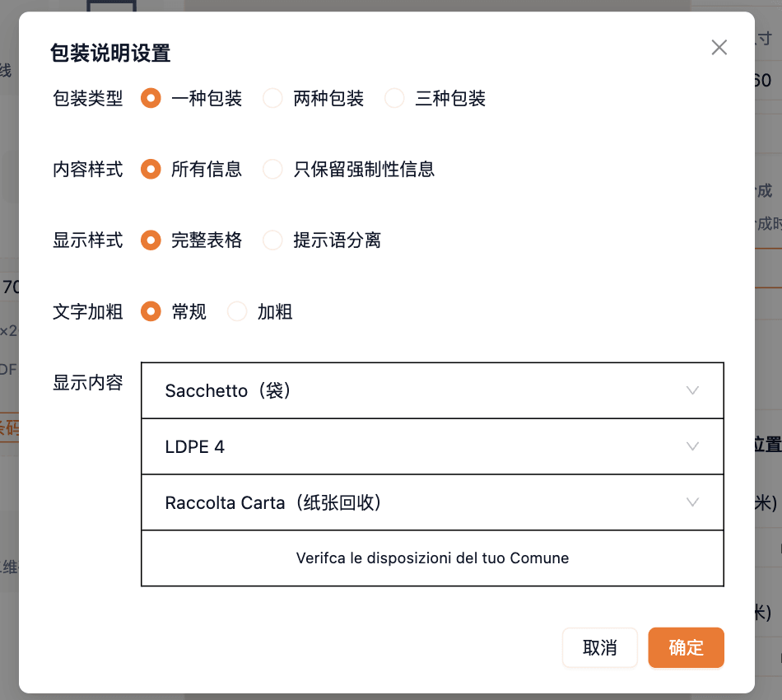Open Raccolta Carta（纸张回收）dropdown
Screen dimensions: 782x700
(x=432, y=502)
